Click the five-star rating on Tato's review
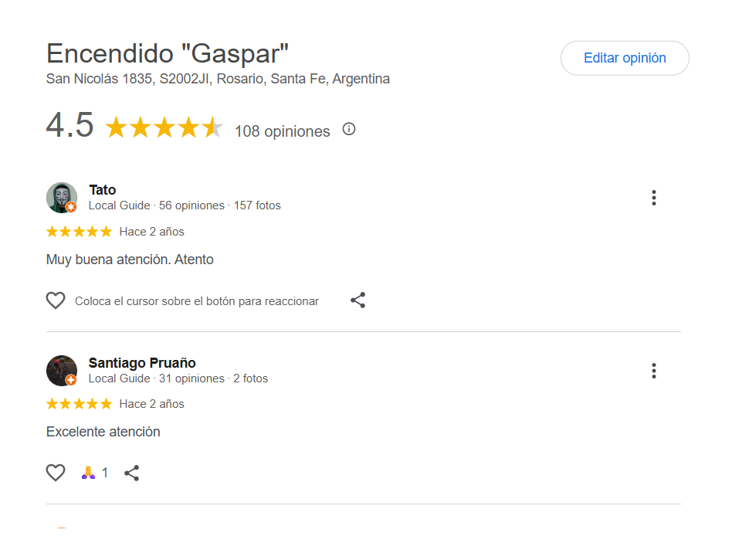This screenshot has width=732, height=560. (x=79, y=232)
